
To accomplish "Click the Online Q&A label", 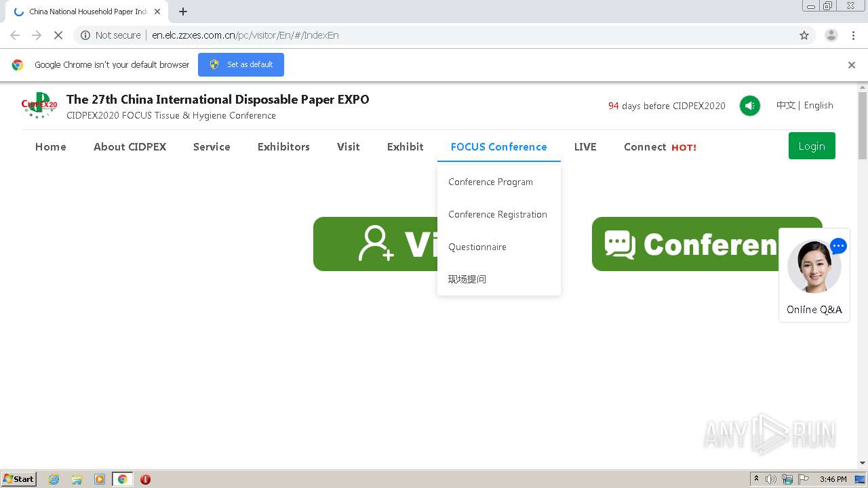I will tap(814, 309).
